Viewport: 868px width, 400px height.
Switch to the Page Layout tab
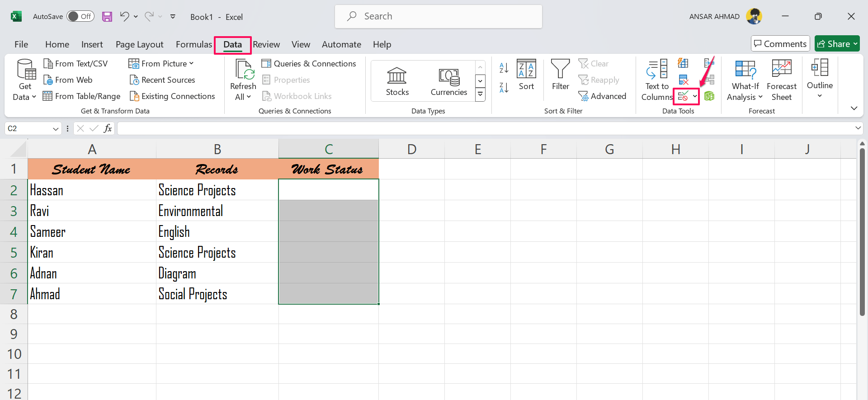coord(140,44)
